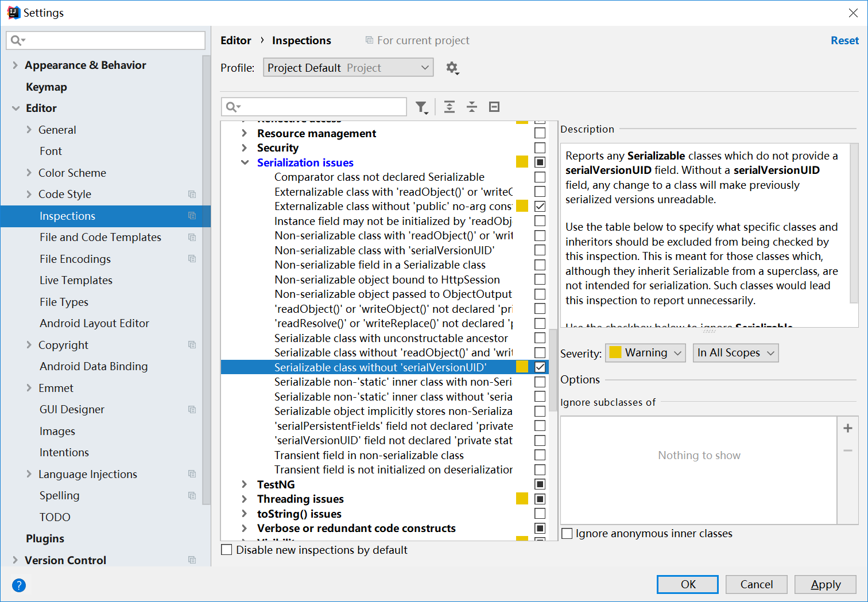This screenshot has height=602, width=868.
Task: Open the Intentions settings page
Action: (64, 453)
